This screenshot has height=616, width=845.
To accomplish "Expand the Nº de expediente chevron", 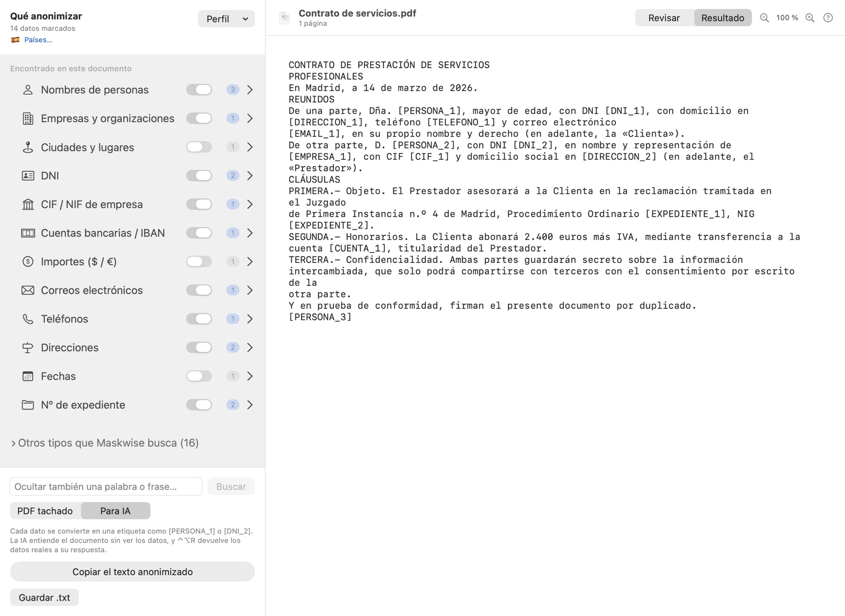I will tap(250, 405).
